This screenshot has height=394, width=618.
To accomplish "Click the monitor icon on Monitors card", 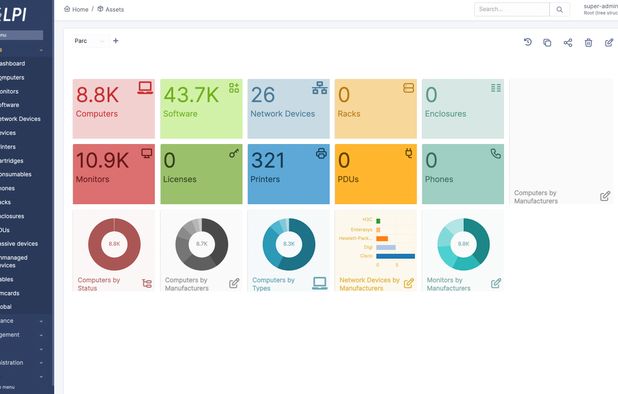I will click(x=147, y=153).
